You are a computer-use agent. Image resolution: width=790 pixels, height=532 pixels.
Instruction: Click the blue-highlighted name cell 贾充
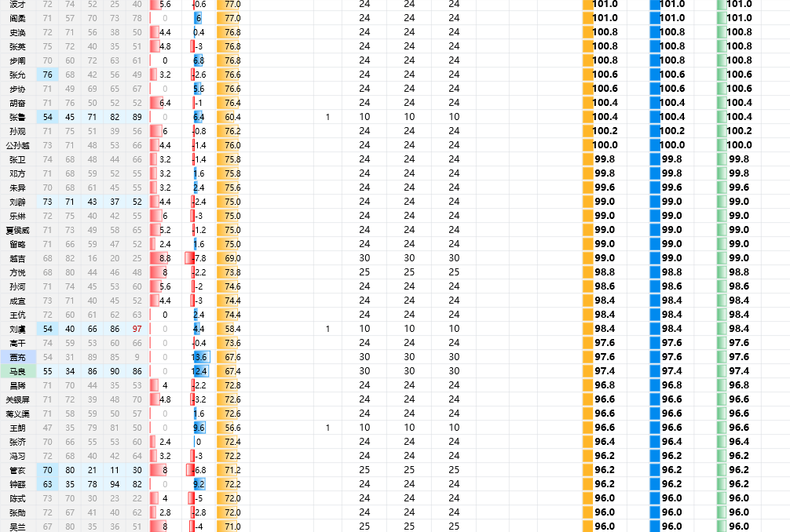point(17,357)
